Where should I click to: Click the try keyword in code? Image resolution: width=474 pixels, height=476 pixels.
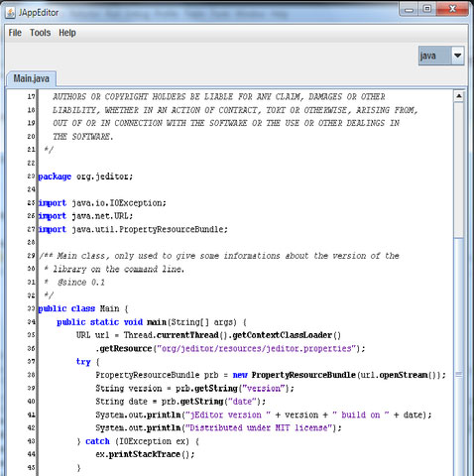coord(83,362)
